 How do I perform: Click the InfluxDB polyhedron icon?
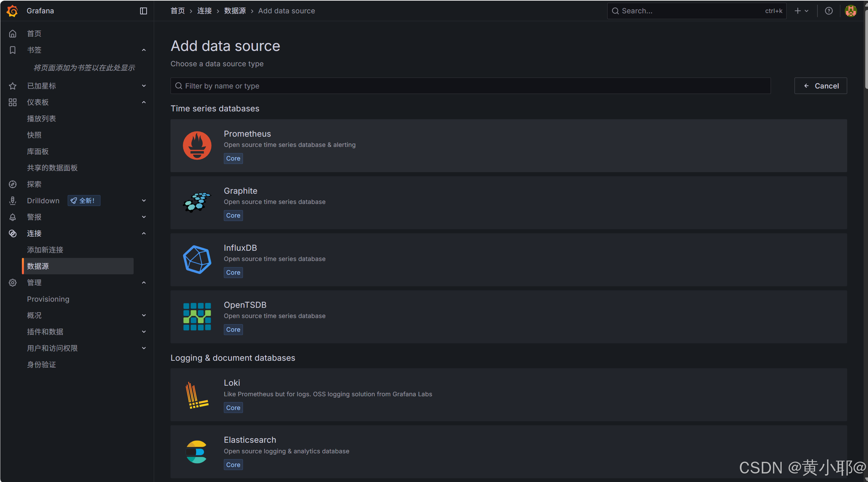pos(197,260)
